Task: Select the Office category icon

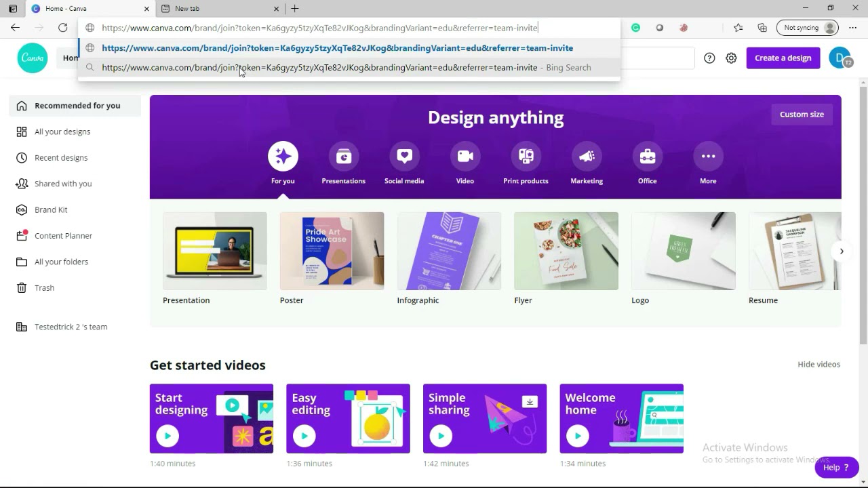Action: pyautogui.click(x=648, y=157)
